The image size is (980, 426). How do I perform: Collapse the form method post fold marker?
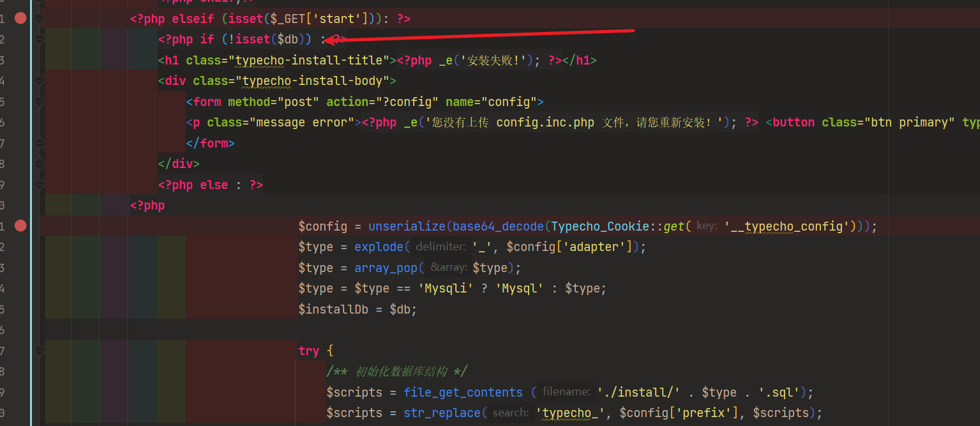[40, 102]
